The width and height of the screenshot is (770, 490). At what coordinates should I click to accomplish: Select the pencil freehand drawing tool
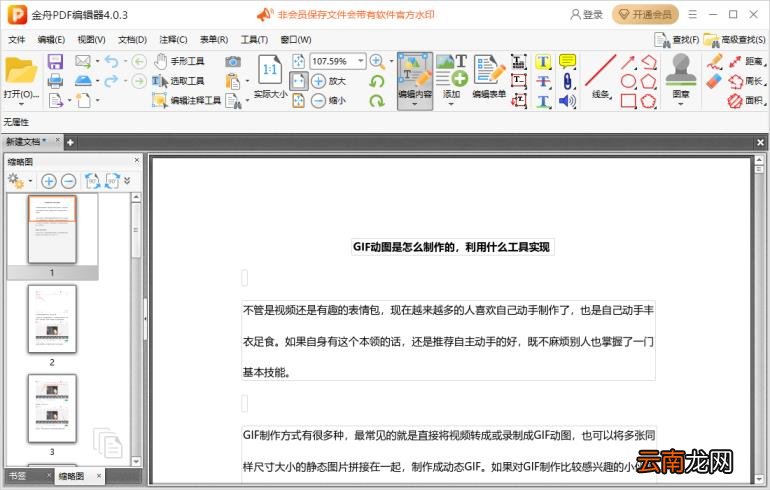coord(715,62)
